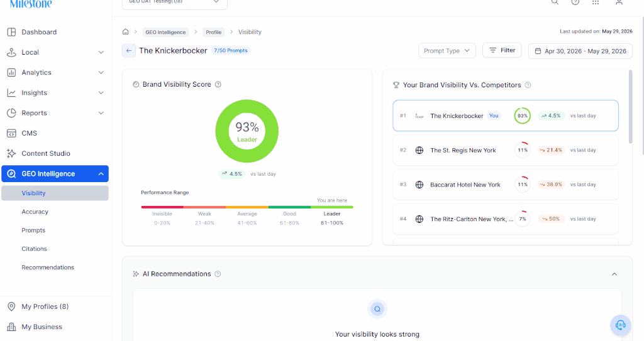Image resolution: width=644 pixels, height=341 pixels.
Task: Expand the Local menu chevron
Action: tap(101, 53)
